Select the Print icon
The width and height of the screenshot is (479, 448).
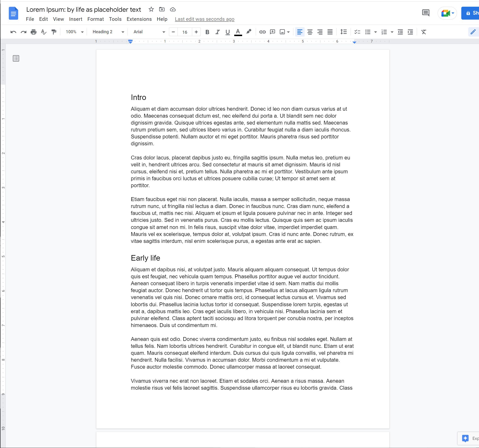pos(33,32)
